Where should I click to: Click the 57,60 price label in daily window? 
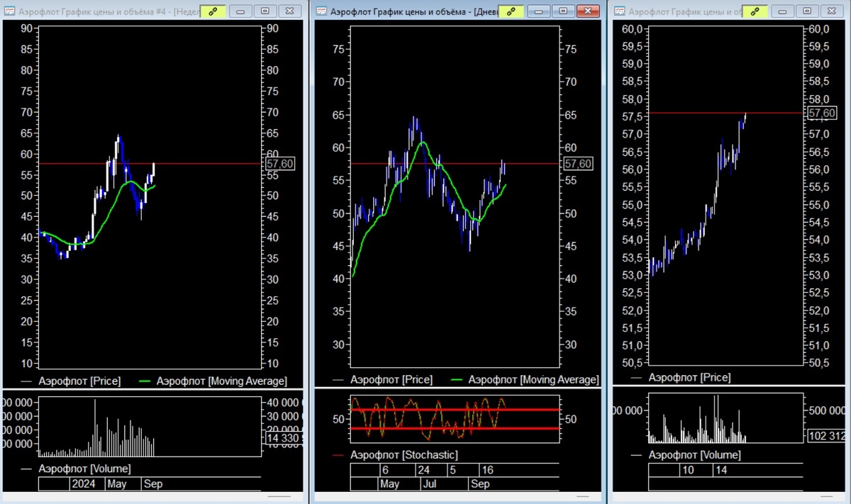578,164
